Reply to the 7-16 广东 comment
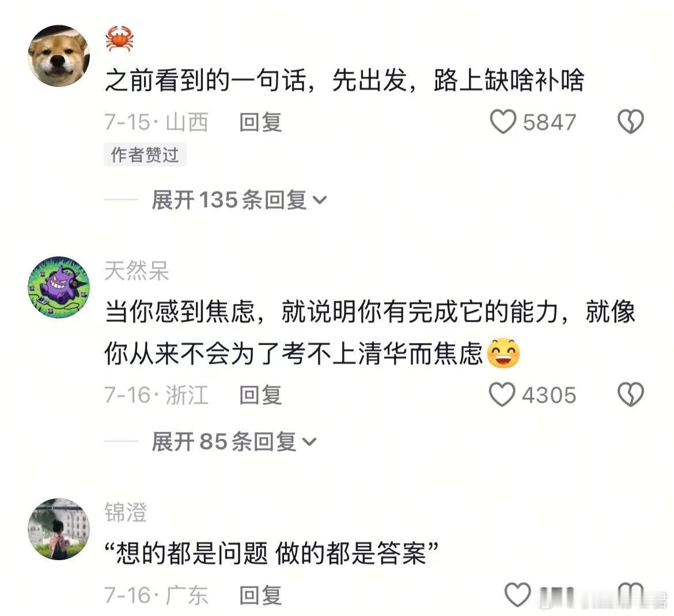The image size is (674, 616). (260, 595)
